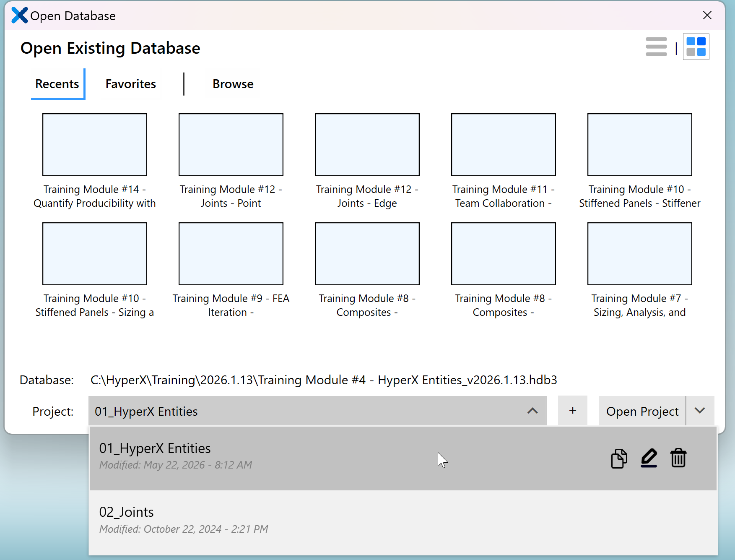Viewport: 735px width, 560px height.
Task: Switch to the Favorites tab
Action: tap(131, 84)
